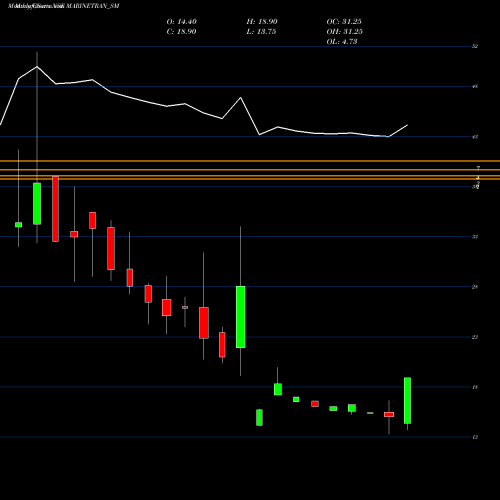
Task: Click the 33 price axis label
Action: click(x=475, y=237)
